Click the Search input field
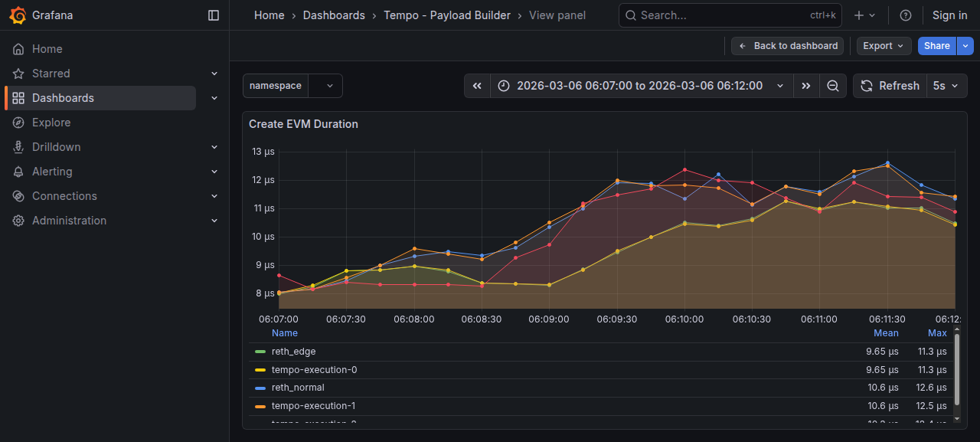980x442 pixels. [730, 15]
